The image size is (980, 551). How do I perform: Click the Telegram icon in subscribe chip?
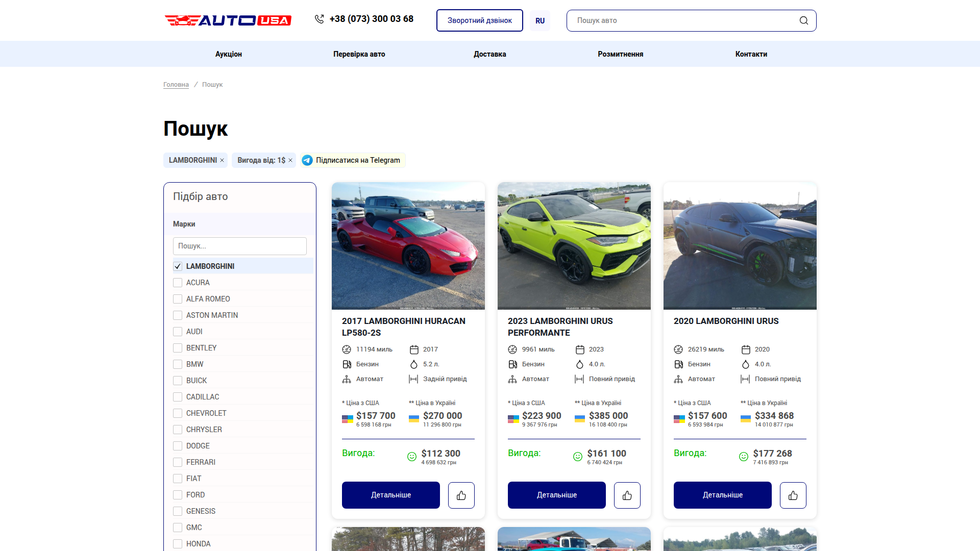(307, 160)
